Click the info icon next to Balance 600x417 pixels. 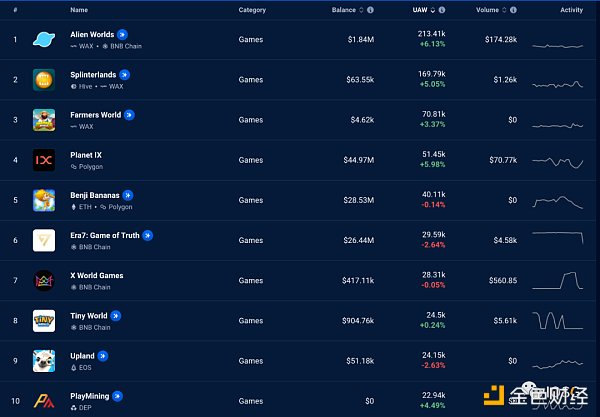[370, 10]
